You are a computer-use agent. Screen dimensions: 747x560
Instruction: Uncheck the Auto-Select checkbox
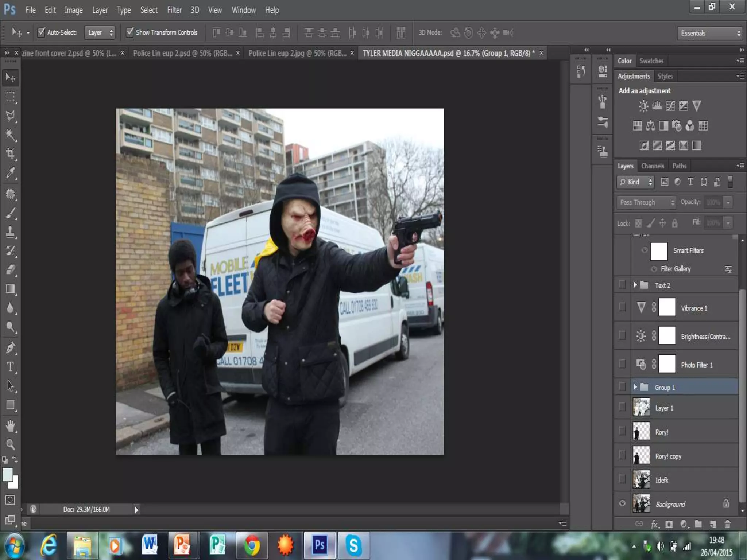[42, 32]
